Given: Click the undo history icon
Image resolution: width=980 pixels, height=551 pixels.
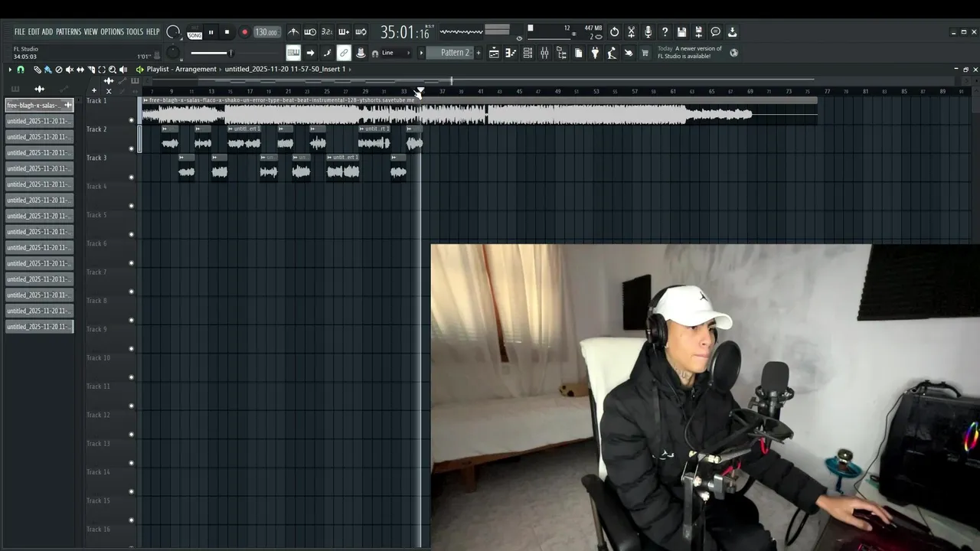Looking at the screenshot, I should click(x=615, y=32).
